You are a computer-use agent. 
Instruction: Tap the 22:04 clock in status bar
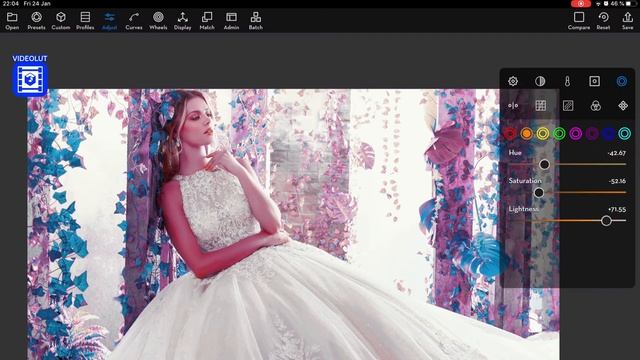tap(10, 4)
